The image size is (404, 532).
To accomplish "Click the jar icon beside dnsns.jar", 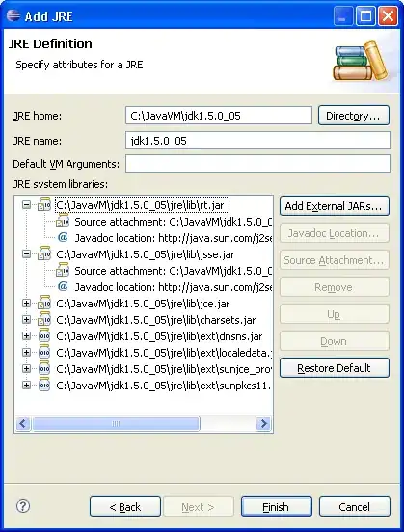I will (x=44, y=335).
